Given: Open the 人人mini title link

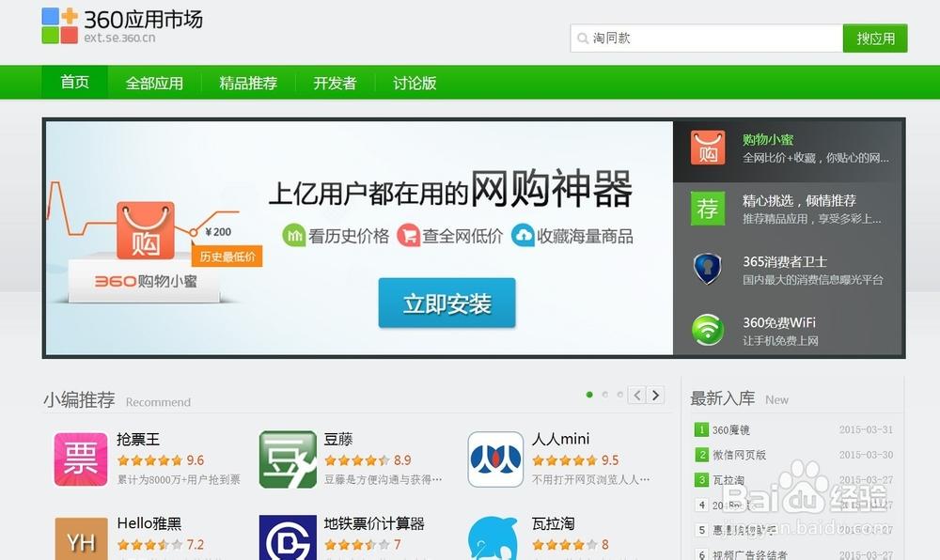Looking at the screenshot, I should click(560, 439).
